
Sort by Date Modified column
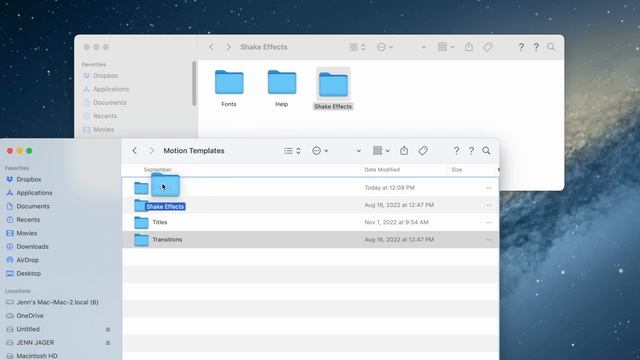[382, 170]
